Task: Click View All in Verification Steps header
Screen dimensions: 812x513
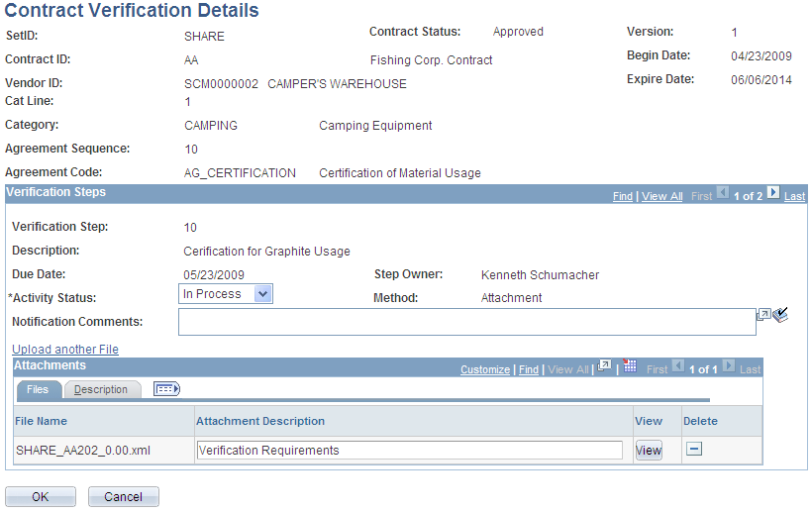Action: (x=662, y=196)
